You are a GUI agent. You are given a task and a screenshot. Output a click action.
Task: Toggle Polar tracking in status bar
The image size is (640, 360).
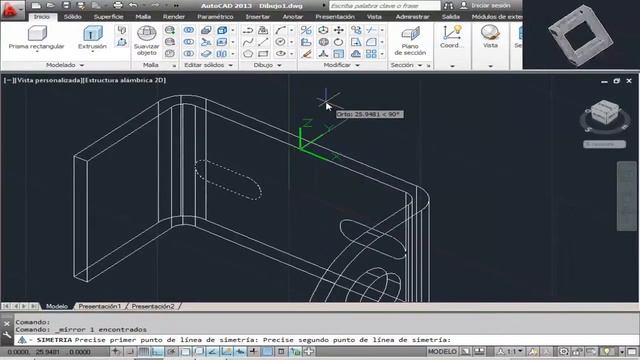pos(171,351)
